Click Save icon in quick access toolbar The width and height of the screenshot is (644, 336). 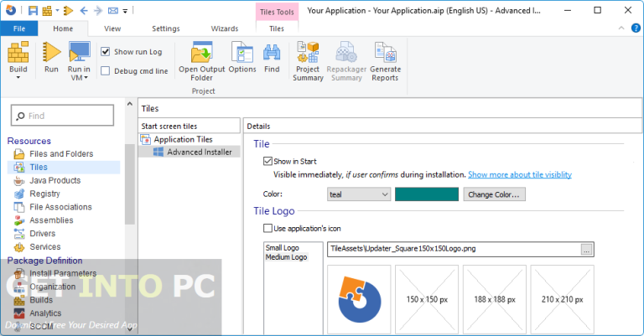coord(33,11)
